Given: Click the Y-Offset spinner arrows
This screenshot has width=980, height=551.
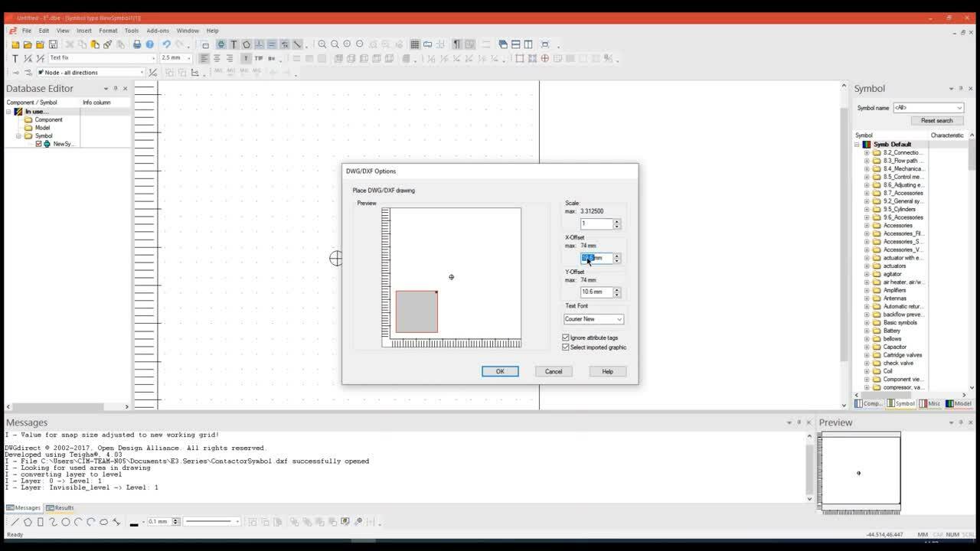Looking at the screenshot, I should coord(617,292).
